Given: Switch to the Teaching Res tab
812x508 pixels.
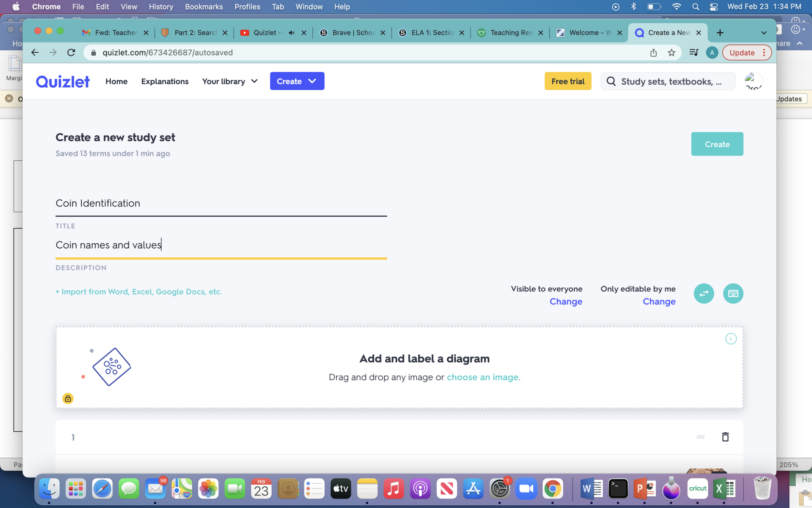Looking at the screenshot, I should [x=510, y=33].
